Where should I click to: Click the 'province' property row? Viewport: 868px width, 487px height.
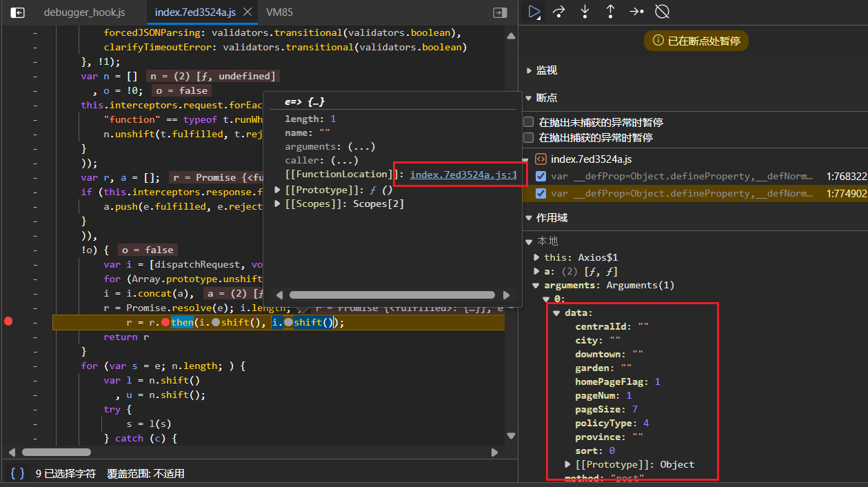point(609,437)
